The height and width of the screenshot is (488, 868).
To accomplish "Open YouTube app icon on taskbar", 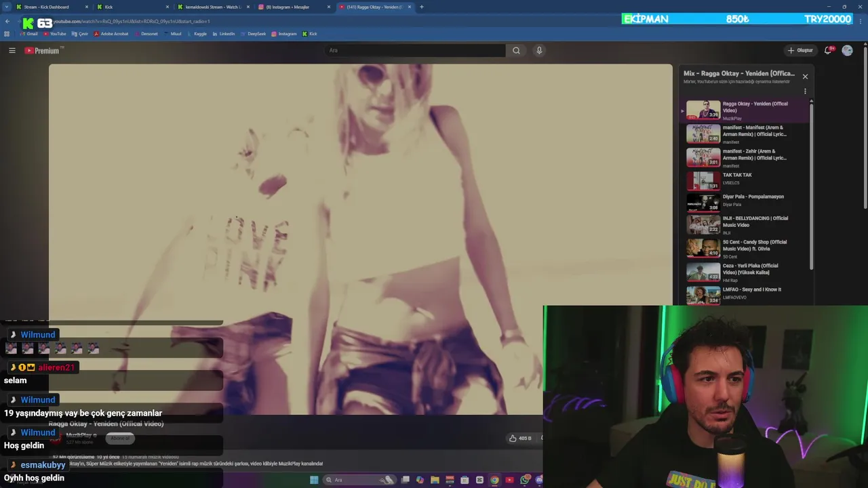I will pyautogui.click(x=509, y=480).
